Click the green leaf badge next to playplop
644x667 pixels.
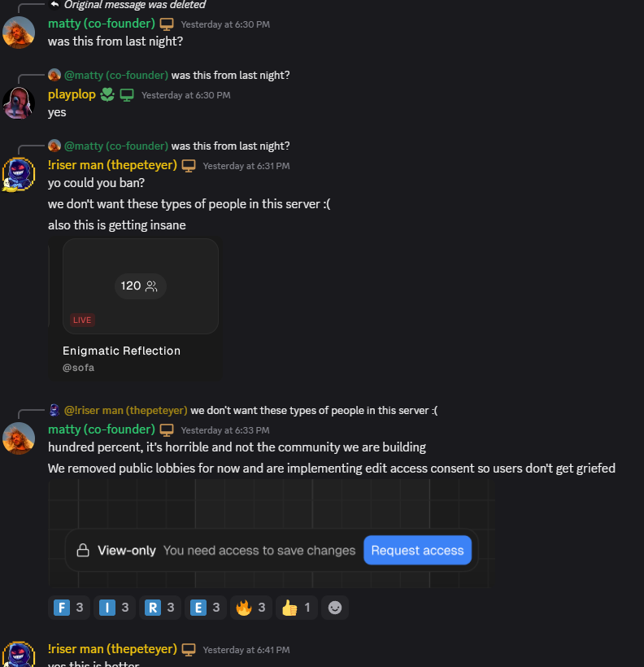click(x=108, y=95)
